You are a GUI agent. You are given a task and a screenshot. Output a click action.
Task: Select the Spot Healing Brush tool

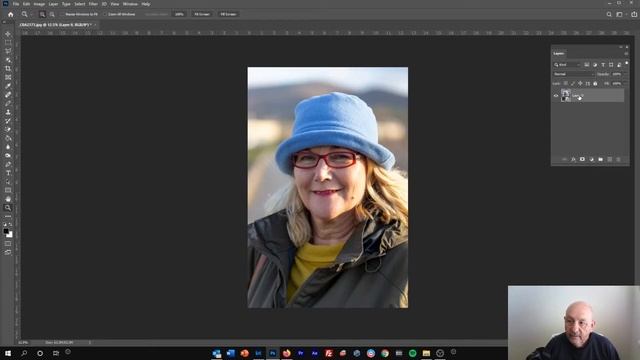pyautogui.click(x=8, y=95)
